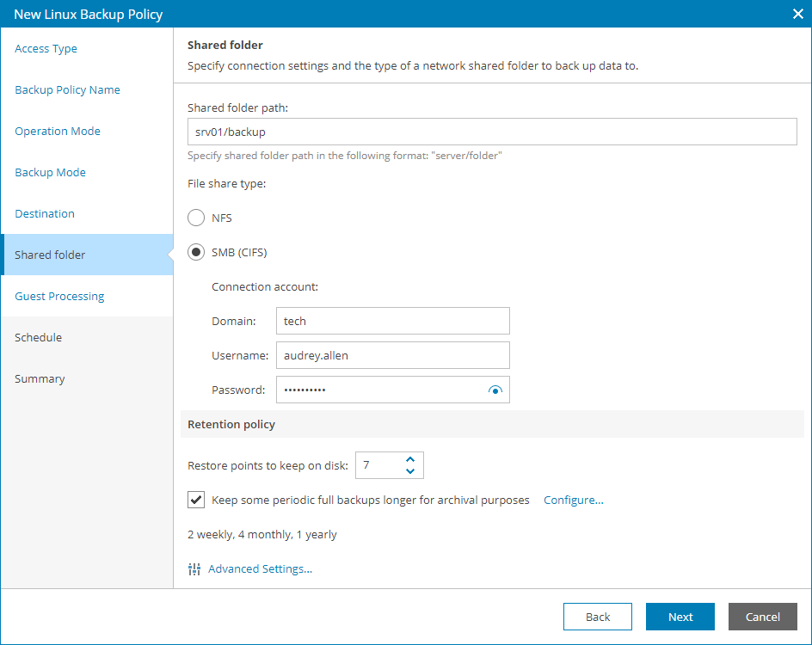
Task: Cancel the New Linux Backup Policy wizard
Action: pyautogui.click(x=762, y=617)
